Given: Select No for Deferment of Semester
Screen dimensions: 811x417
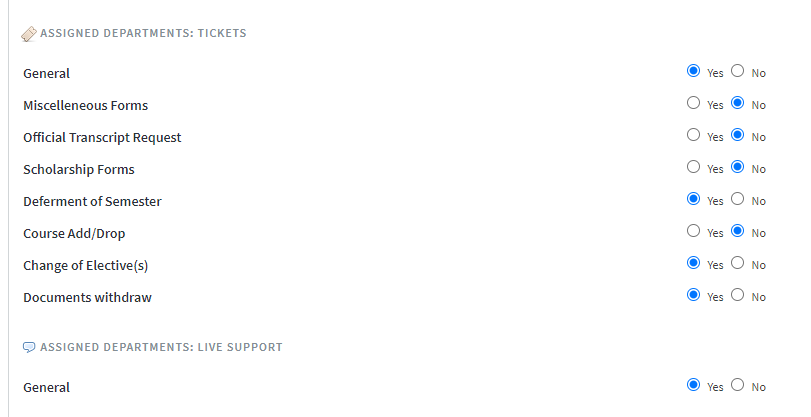Looking at the screenshot, I should click(738, 199).
